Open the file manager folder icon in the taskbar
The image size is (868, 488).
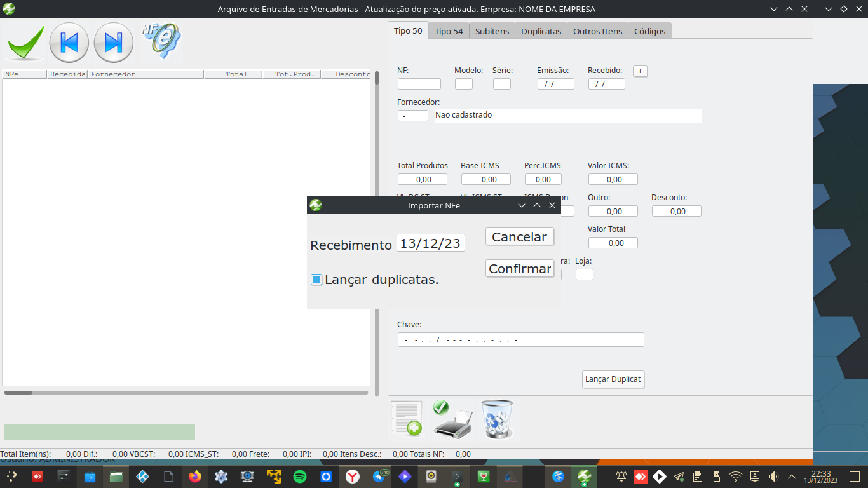point(116,476)
